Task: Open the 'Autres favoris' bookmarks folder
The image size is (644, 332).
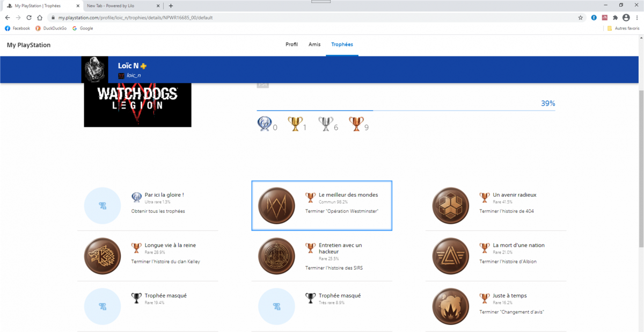Action: (x=623, y=28)
